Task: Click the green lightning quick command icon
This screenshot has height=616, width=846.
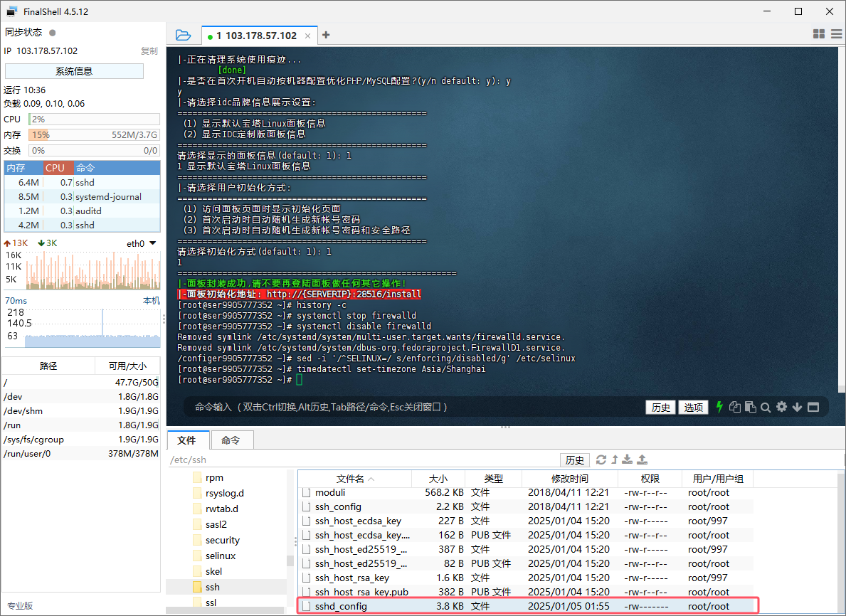Action: tap(719, 407)
